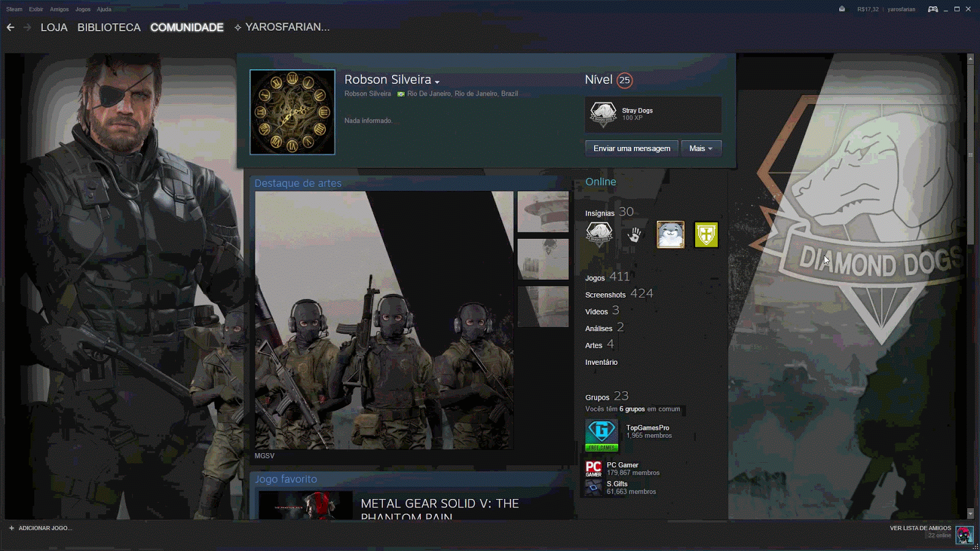Click the level 25 badge circle

624,80
